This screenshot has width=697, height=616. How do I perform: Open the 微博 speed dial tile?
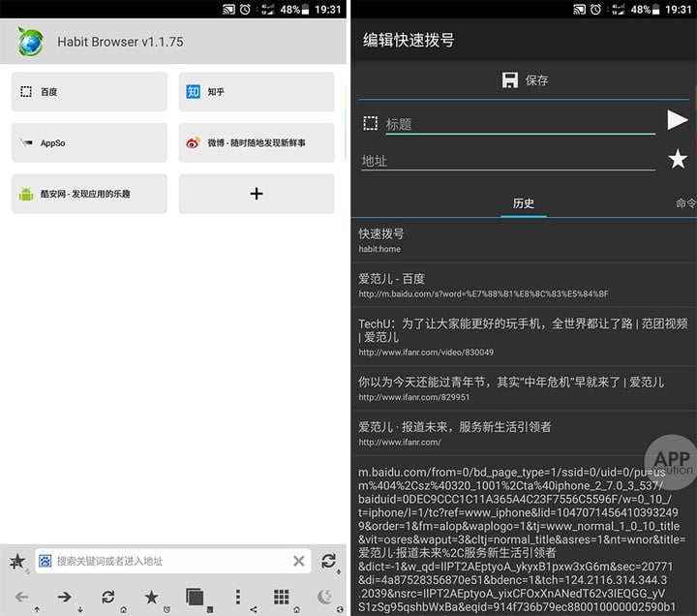(257, 142)
